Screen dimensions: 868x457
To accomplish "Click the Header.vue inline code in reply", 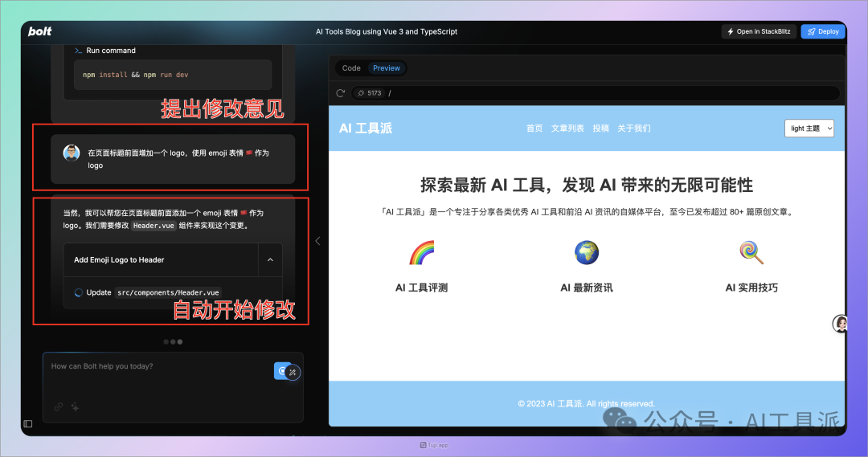I will click(154, 226).
